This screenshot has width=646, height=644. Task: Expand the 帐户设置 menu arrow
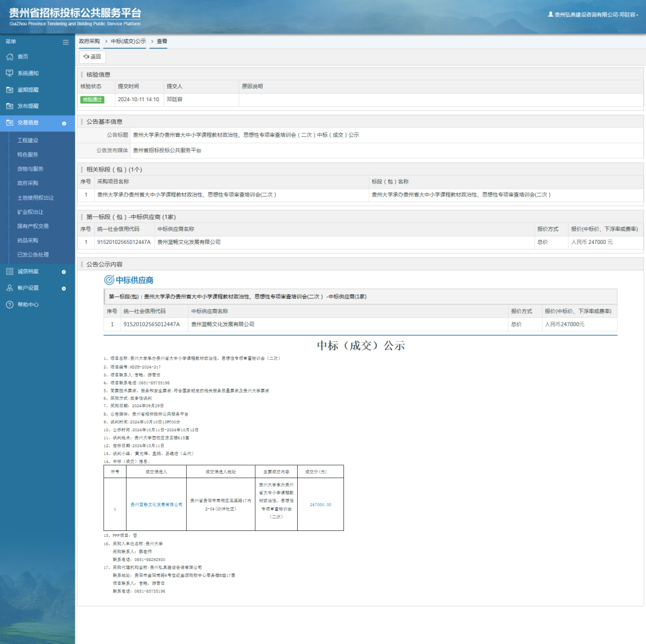[64, 289]
